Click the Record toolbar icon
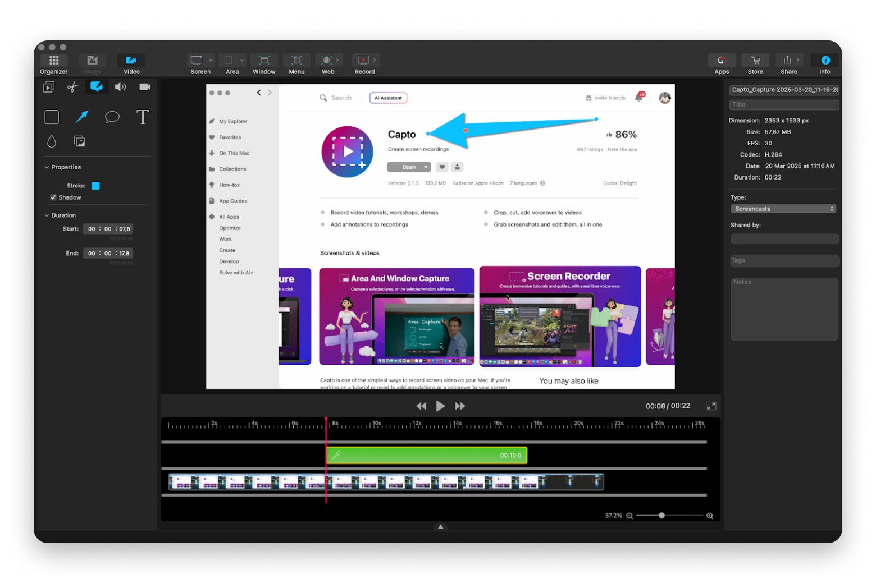This screenshot has height=588, width=876. coord(364,61)
